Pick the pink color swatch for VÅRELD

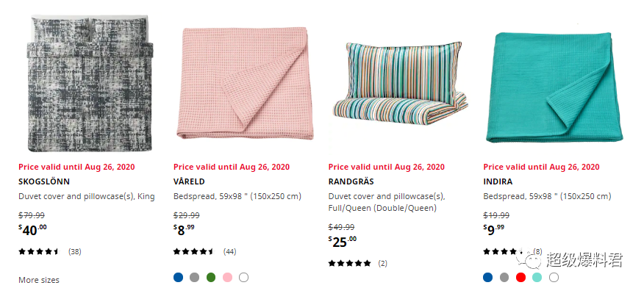(227, 278)
